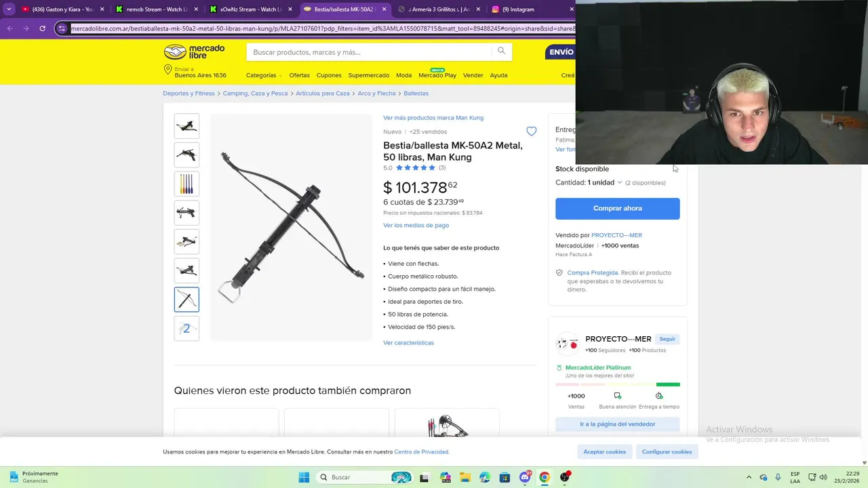Go back with the browser back arrow

pyautogui.click(x=9, y=28)
